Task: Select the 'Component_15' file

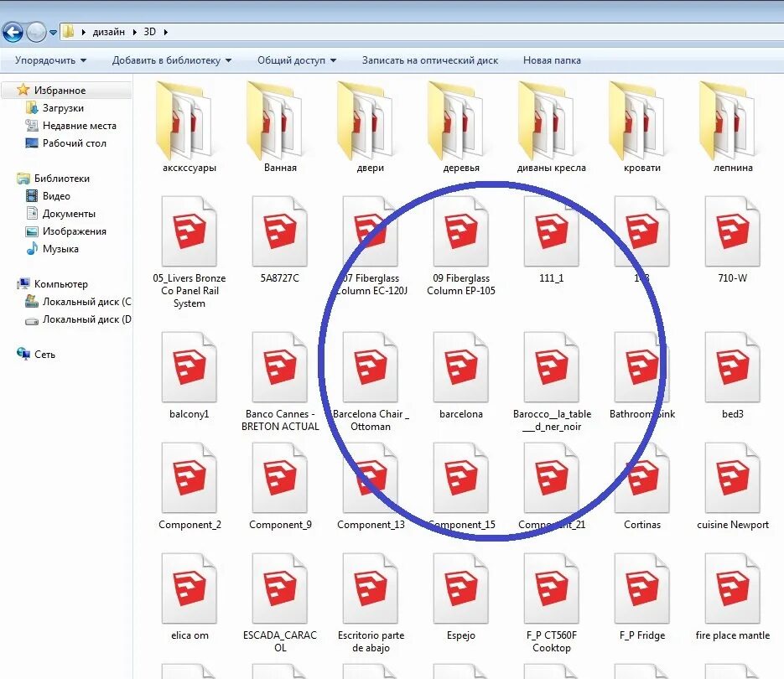Action: (x=461, y=486)
